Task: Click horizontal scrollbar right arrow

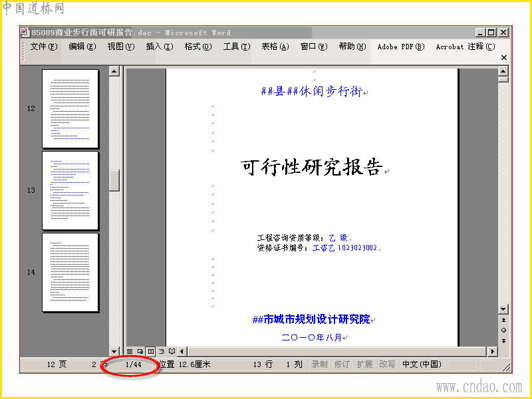Action: 492,351
